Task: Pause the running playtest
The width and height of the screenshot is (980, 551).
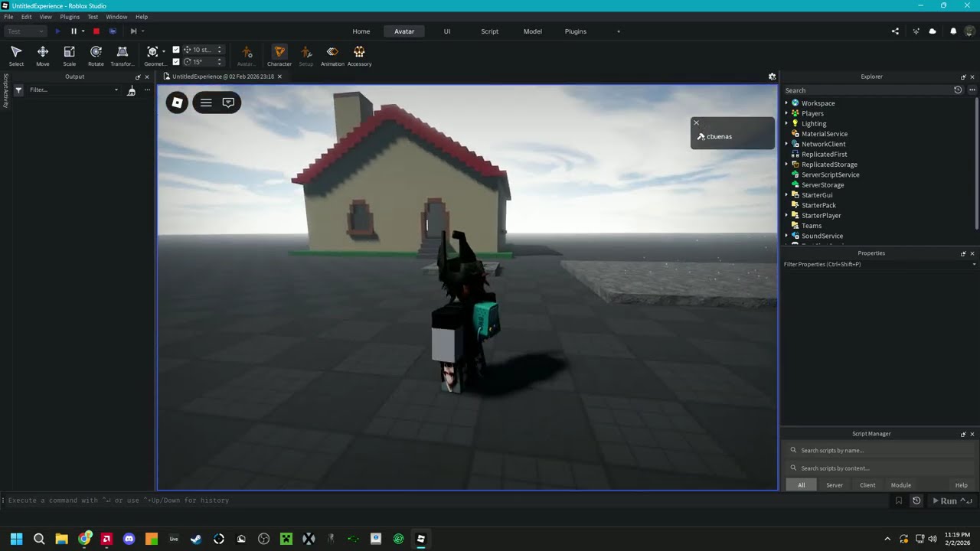Action: coord(74,31)
